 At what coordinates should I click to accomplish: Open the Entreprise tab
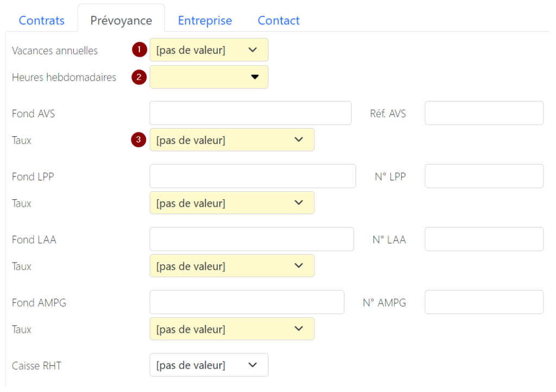tap(205, 21)
